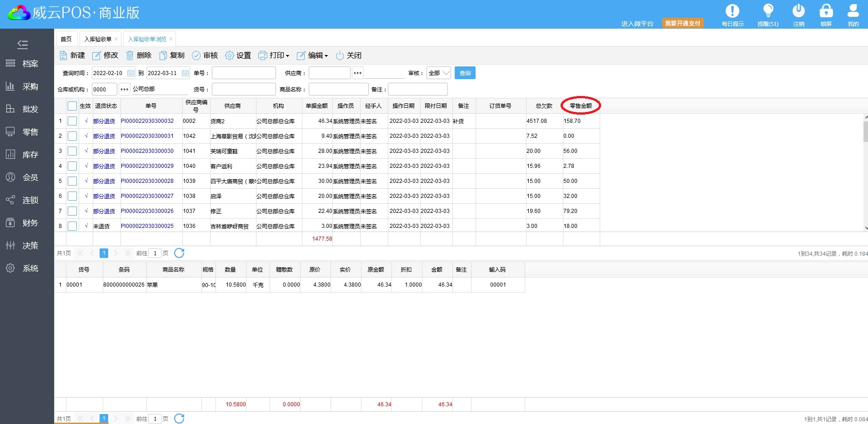Open order link PI000022030300032
Image resolution: width=868 pixels, height=424 pixels.
[147, 121]
